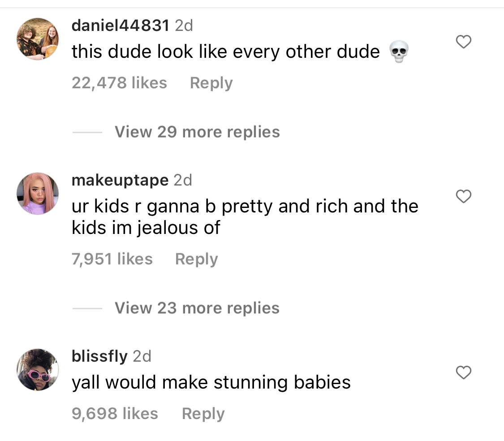Like daniel44831's comment with the heart icon
The image size is (504, 441).
click(464, 42)
